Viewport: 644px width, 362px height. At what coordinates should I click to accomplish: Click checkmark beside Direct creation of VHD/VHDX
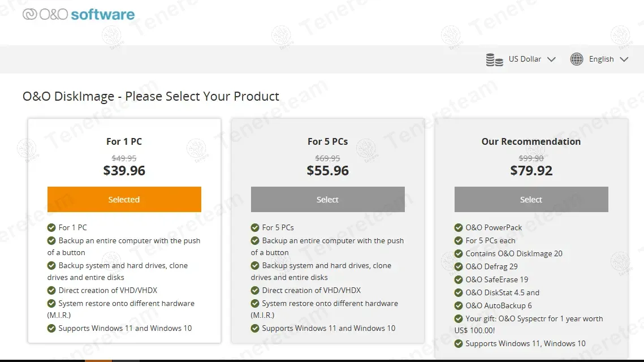51,290
